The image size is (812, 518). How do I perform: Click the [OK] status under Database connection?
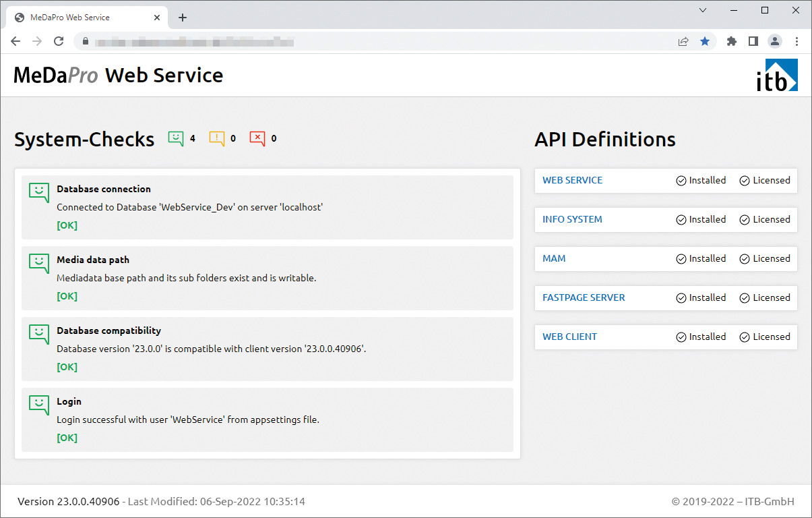click(67, 225)
